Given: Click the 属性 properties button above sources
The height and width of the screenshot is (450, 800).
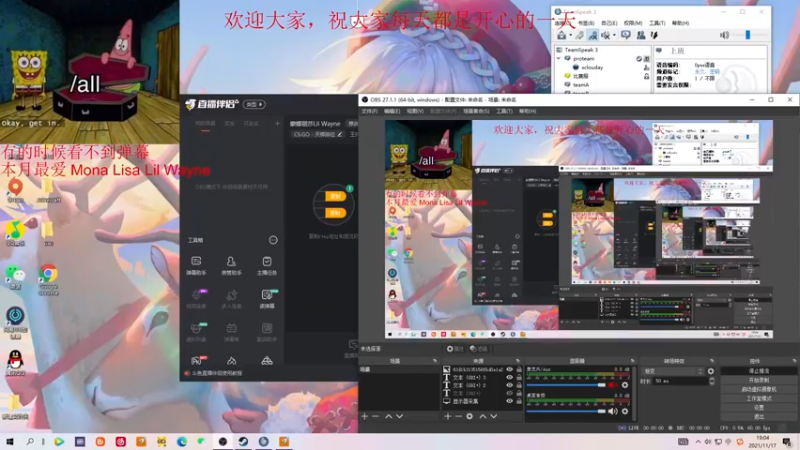Looking at the screenshot, I should coord(455,349).
